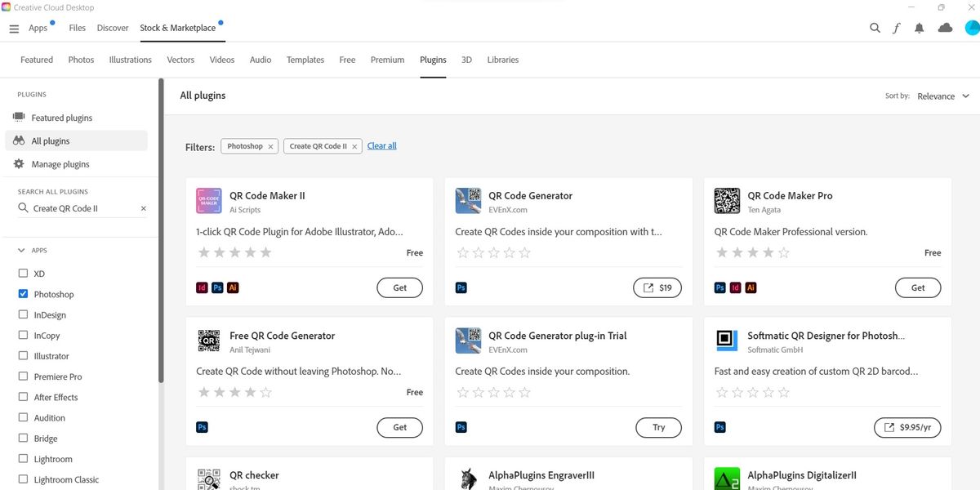This screenshot has width=980, height=490.
Task: Click Photoshop icon on Free QR Code Generator card
Action: 202,427
